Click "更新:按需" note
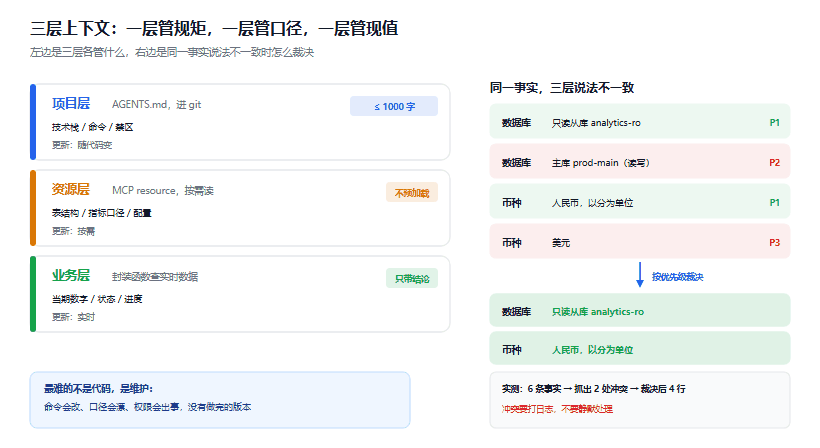The width and height of the screenshot is (820, 448). coord(73,231)
